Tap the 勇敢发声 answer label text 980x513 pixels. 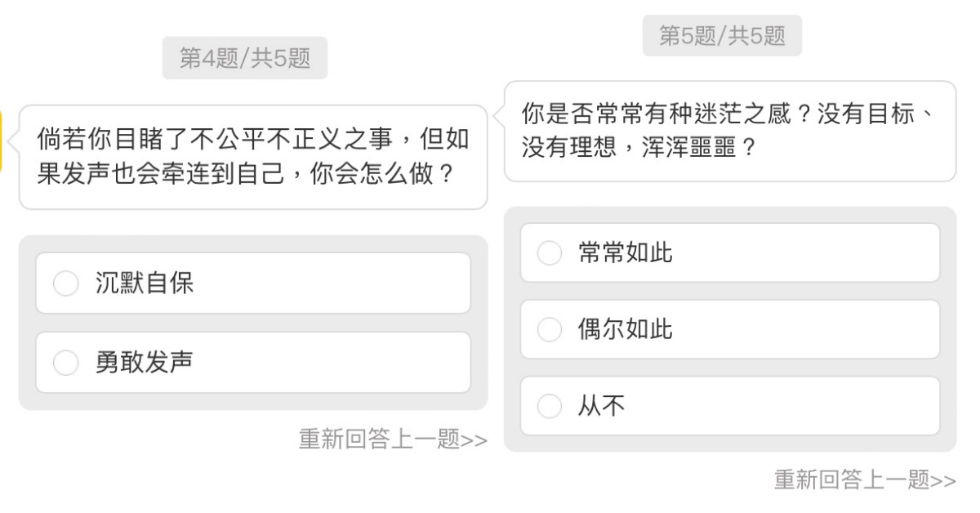point(145,363)
